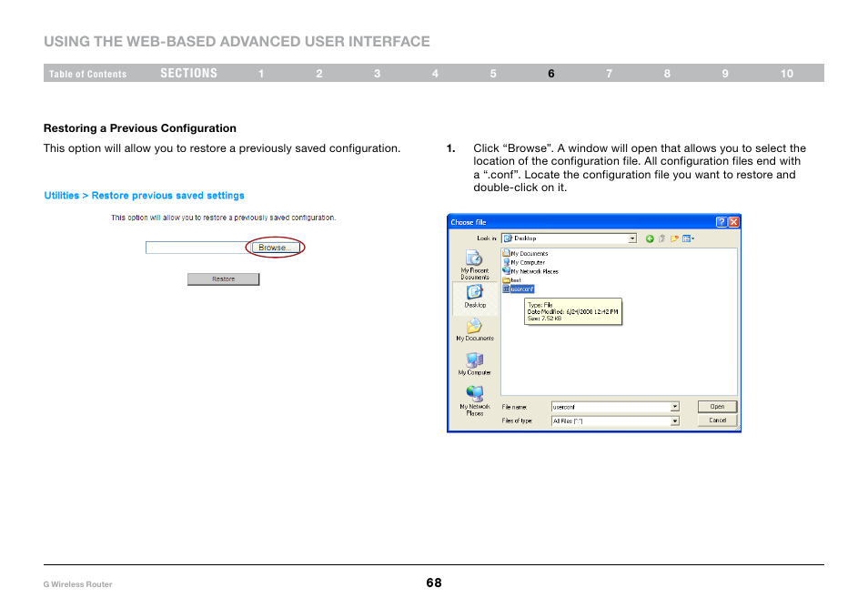Select the test folder in file list
This screenshot has height=608, width=868.
coord(512,280)
